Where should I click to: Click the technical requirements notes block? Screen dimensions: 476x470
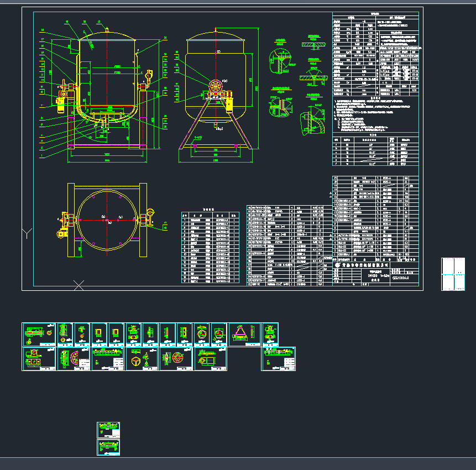coord(375,114)
